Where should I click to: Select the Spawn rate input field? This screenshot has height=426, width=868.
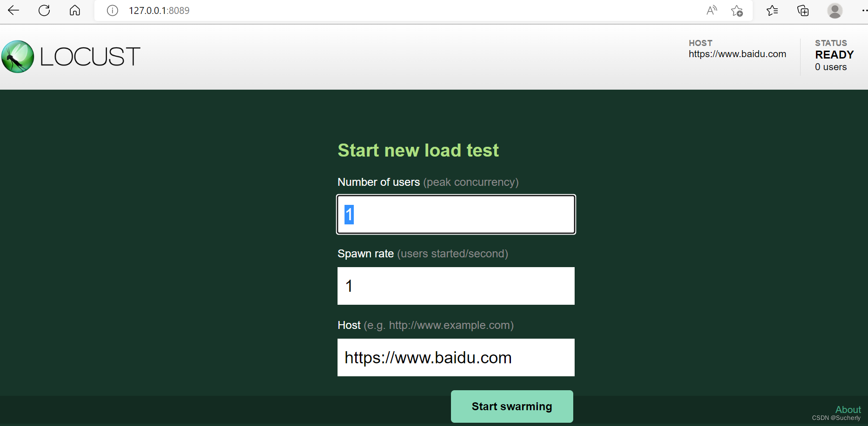click(x=456, y=286)
